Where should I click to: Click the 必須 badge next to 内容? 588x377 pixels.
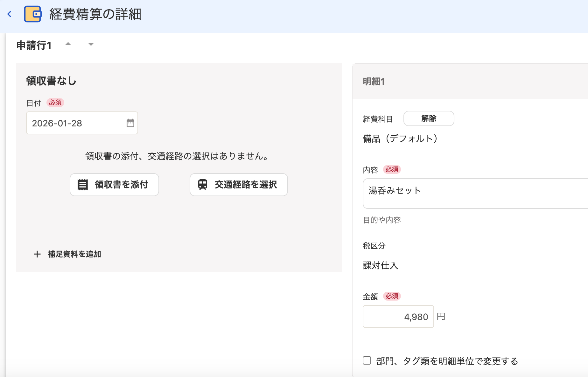click(x=392, y=169)
